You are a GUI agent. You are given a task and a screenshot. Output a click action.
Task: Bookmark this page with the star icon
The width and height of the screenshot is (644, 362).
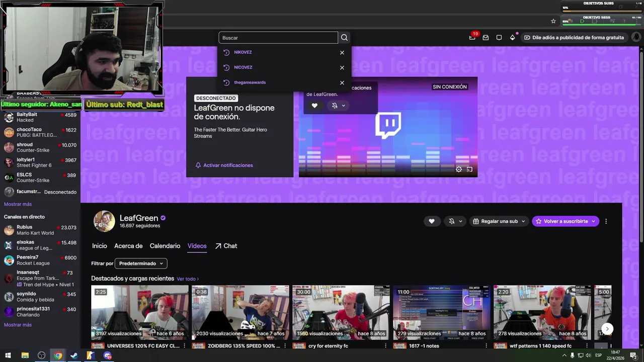point(553,21)
